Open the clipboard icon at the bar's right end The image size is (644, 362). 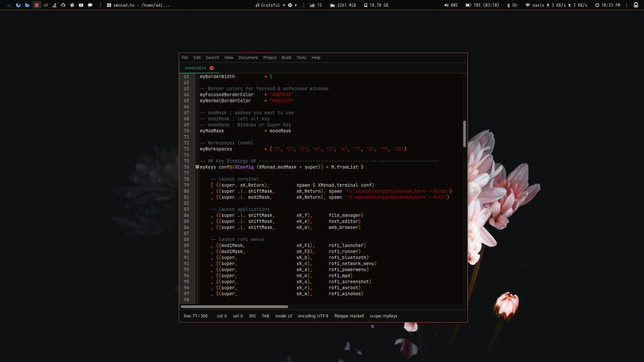(x=636, y=5)
